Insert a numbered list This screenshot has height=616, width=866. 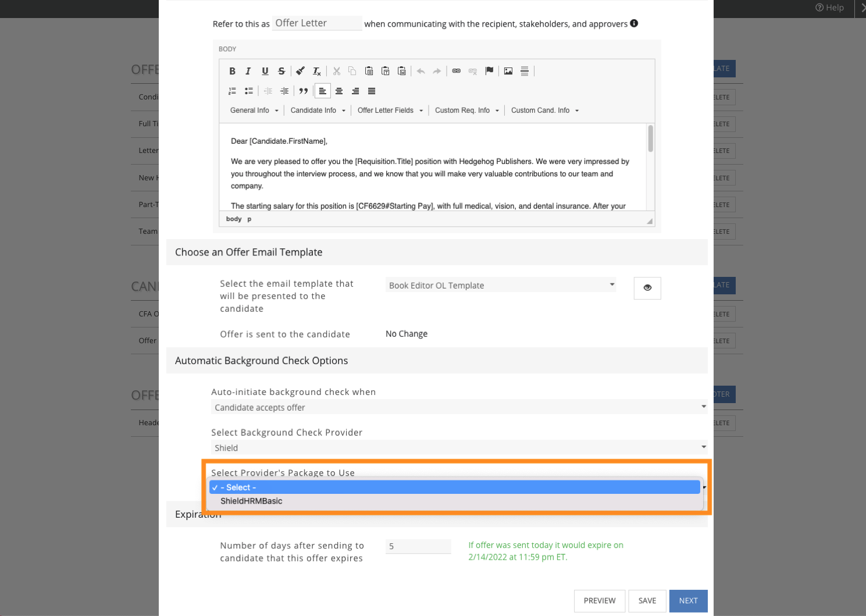[x=232, y=91]
